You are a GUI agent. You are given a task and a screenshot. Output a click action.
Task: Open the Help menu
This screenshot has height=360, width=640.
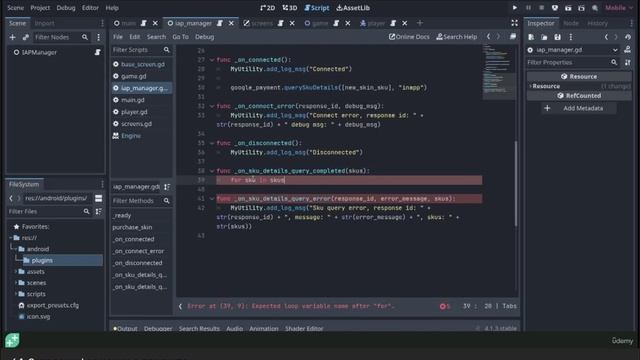click(x=112, y=8)
